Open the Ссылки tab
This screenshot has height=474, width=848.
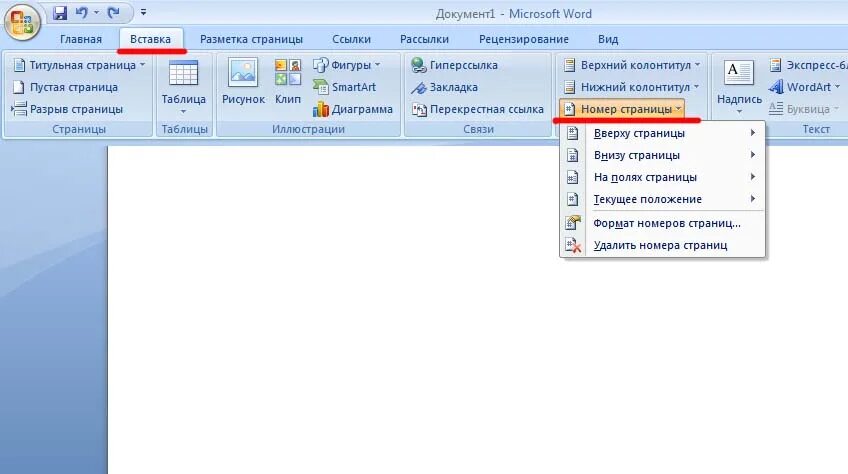[x=352, y=39]
